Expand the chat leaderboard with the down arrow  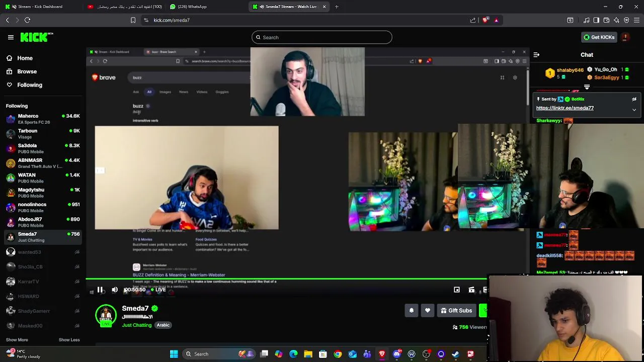click(x=587, y=87)
